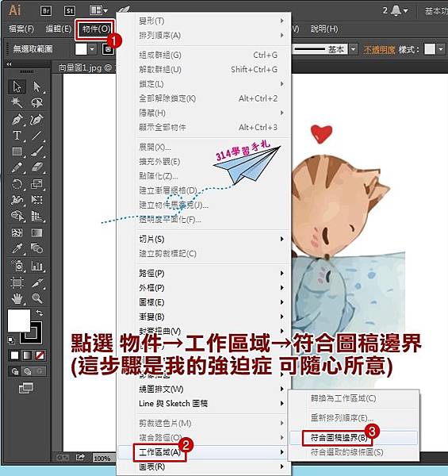
Task: Activate the Gradient tool
Action: 36,232
